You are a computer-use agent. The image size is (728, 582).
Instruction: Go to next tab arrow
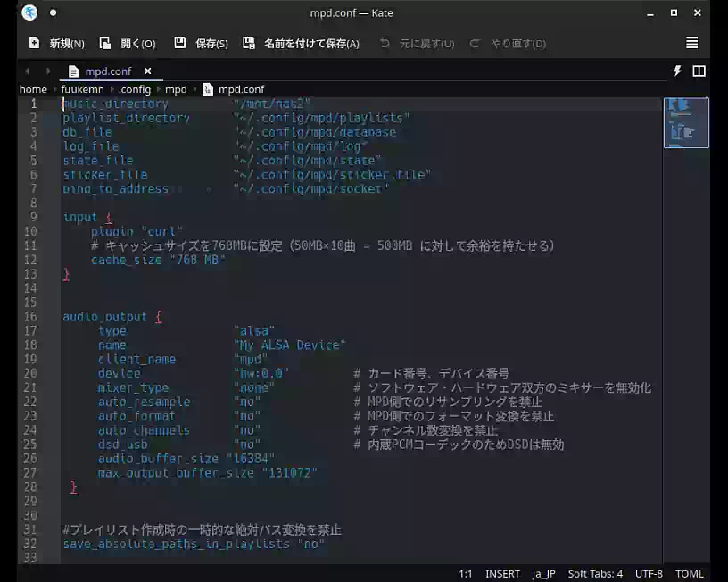point(48,71)
